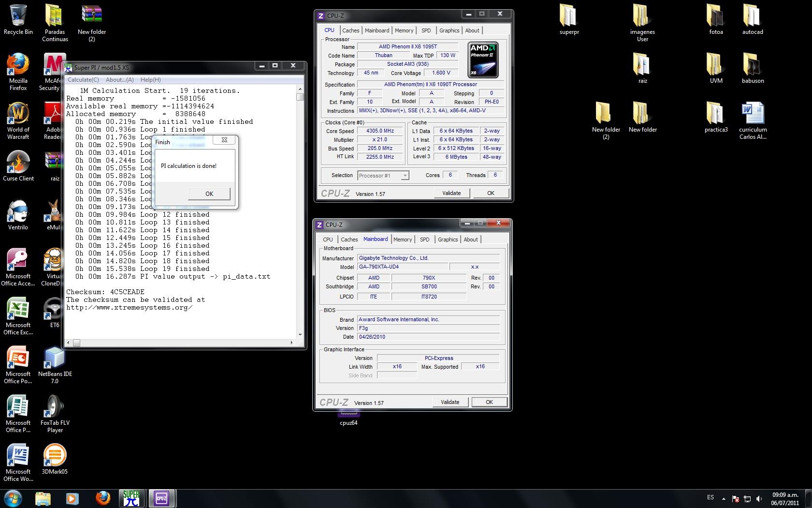Open the autocad folder
812x508 pixels.
click(753, 19)
